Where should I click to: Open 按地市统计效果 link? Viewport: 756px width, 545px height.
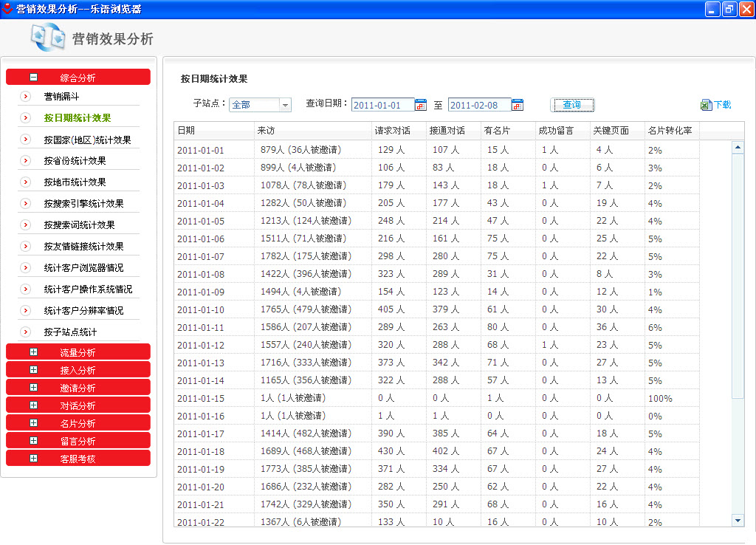coord(75,182)
